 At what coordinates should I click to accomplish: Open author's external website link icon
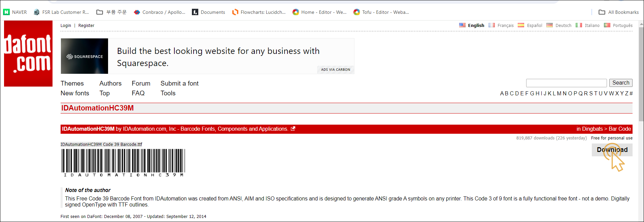coord(293,129)
